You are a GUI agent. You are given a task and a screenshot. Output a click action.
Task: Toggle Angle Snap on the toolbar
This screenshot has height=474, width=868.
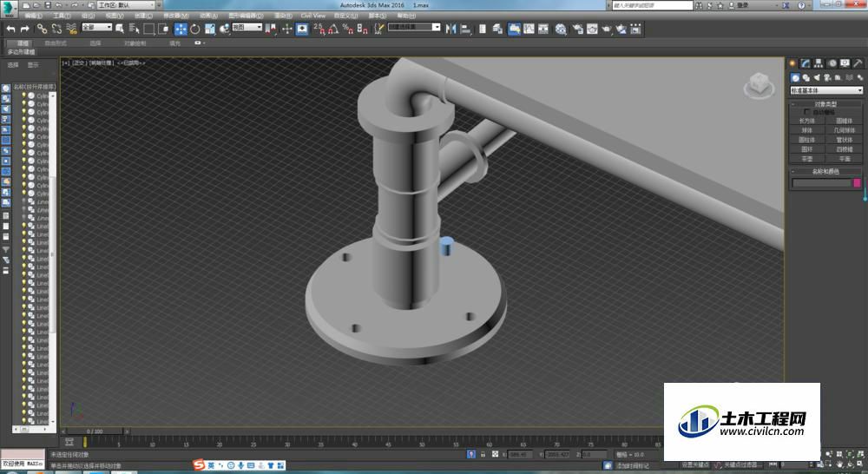coord(333,29)
